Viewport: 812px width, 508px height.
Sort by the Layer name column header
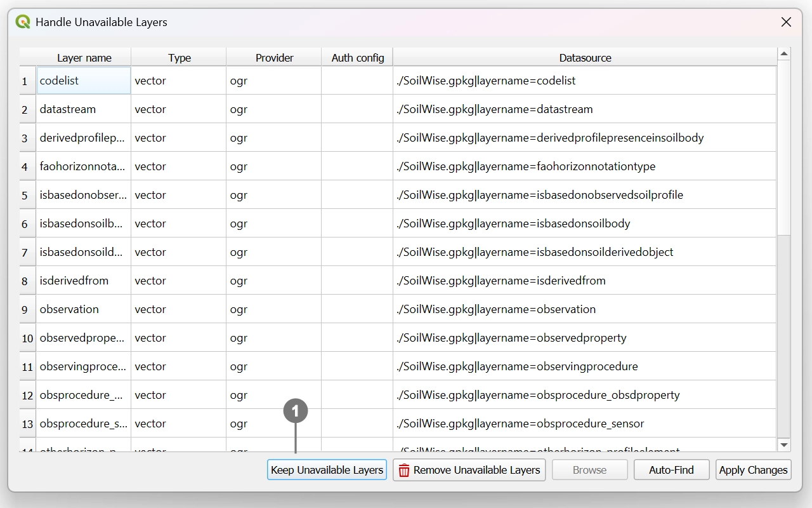pos(84,58)
